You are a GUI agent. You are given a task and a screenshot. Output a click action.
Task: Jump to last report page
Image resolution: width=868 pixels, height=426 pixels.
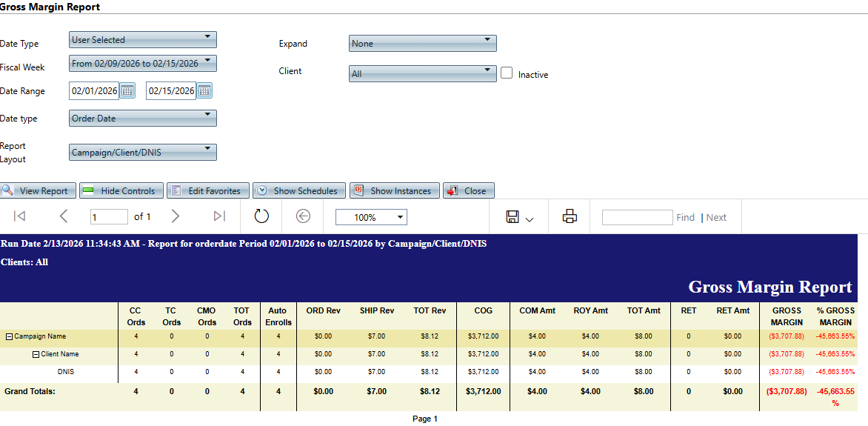coord(219,216)
